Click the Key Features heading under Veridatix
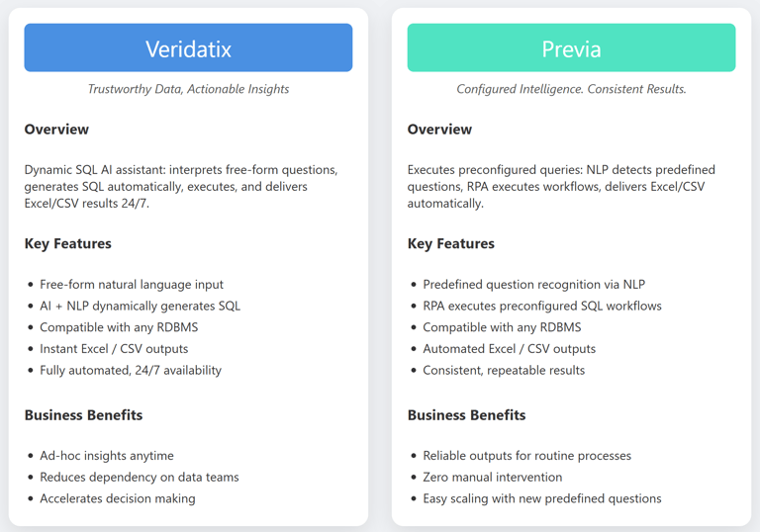Image resolution: width=760 pixels, height=532 pixels. 67,243
